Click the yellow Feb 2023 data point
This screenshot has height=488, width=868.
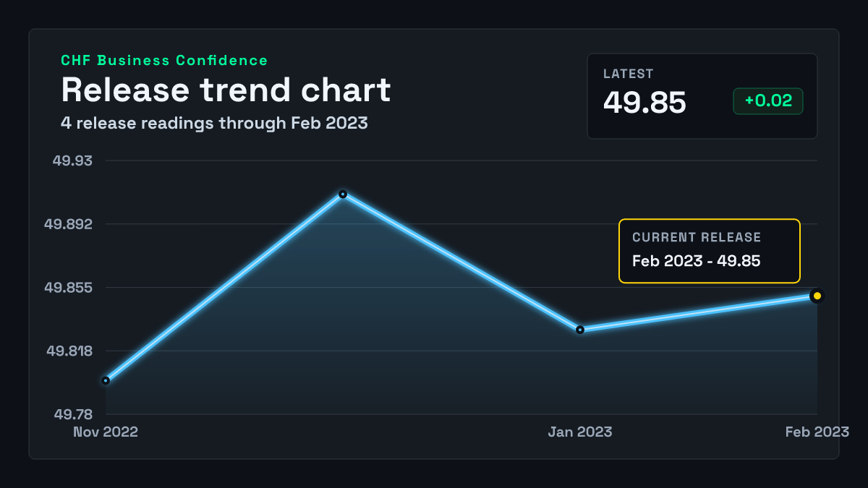click(817, 296)
